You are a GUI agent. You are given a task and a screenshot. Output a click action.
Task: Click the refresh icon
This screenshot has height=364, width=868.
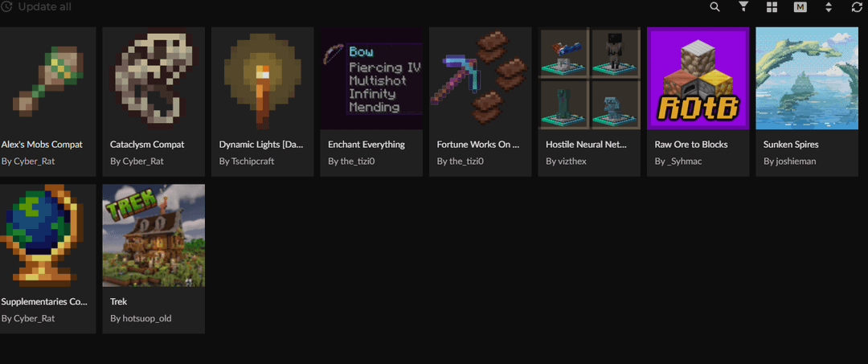[857, 7]
